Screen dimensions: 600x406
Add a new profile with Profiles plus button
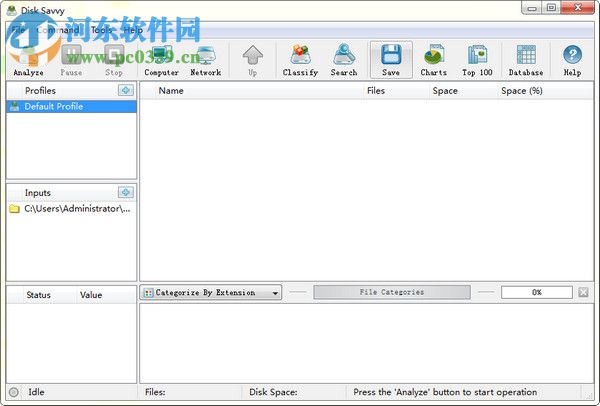(x=126, y=90)
